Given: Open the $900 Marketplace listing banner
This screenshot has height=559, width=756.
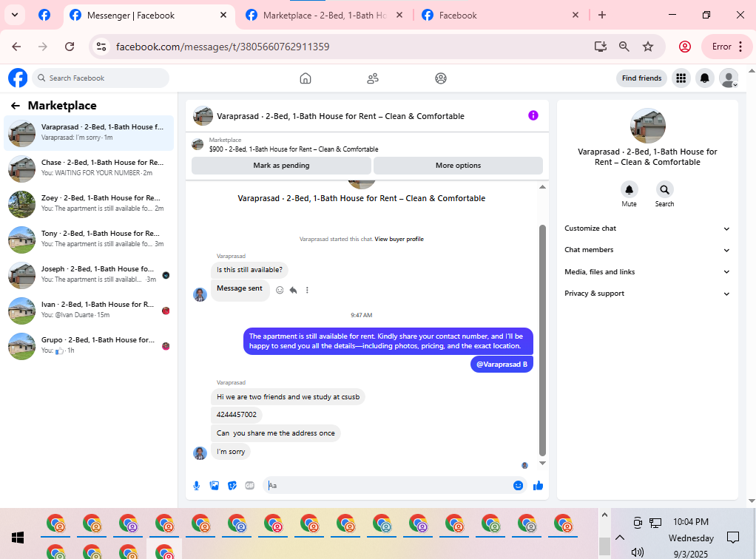Looking at the screenshot, I should tap(367, 144).
